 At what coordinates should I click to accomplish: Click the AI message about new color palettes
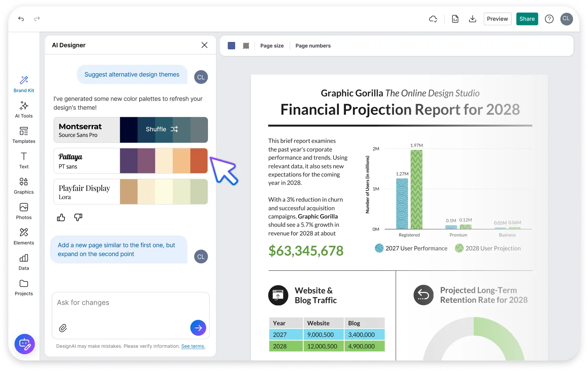pos(128,103)
